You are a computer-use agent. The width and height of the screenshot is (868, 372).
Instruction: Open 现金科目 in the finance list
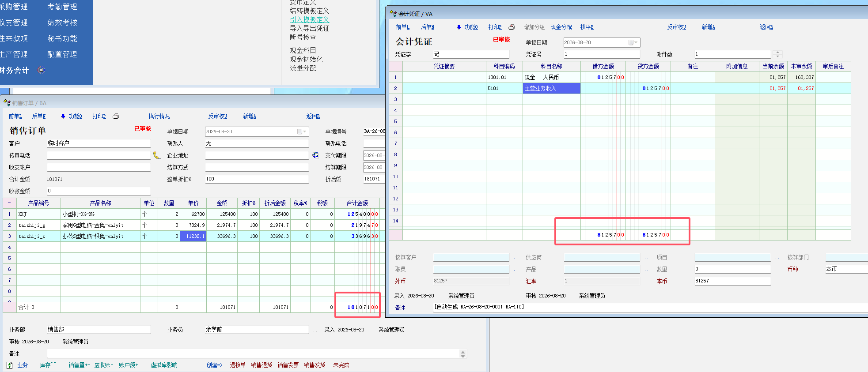(x=303, y=50)
